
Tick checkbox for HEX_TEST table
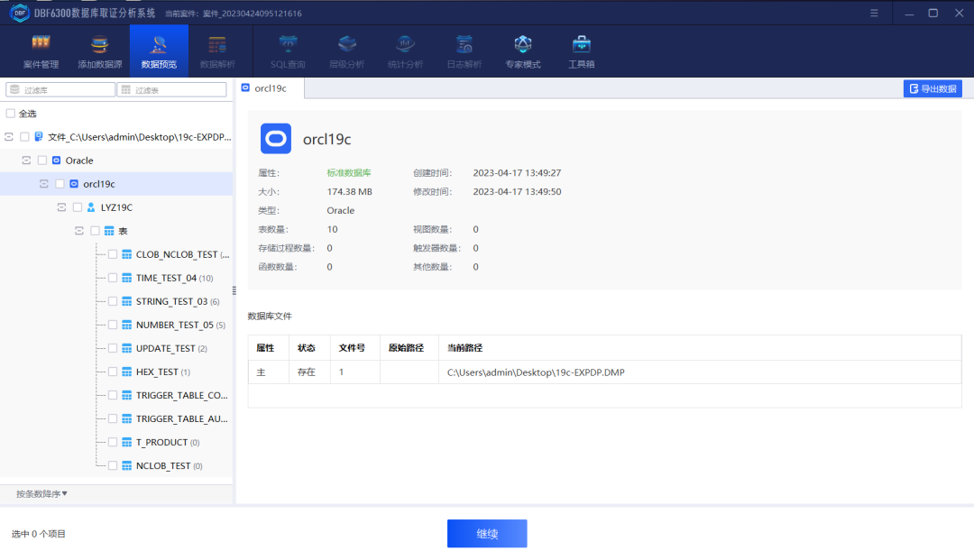113,372
